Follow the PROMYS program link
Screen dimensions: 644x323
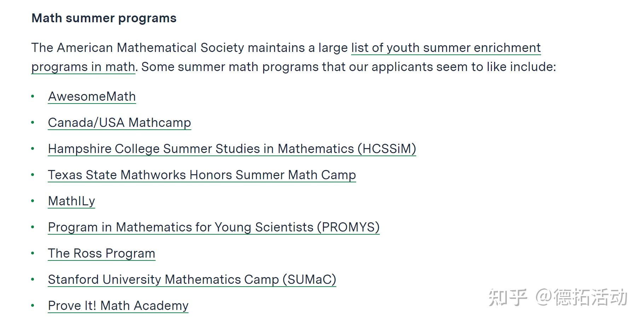(214, 227)
